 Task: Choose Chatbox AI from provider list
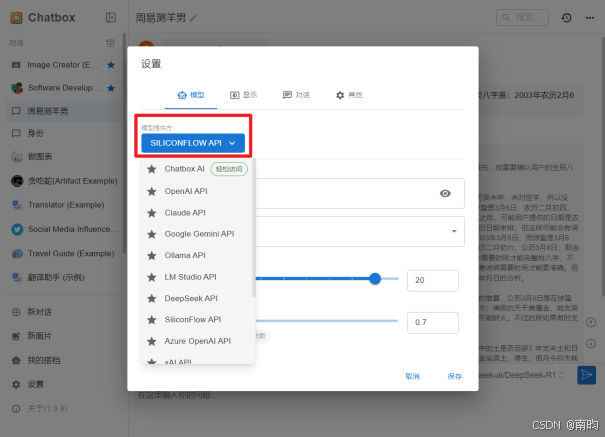(x=198, y=169)
